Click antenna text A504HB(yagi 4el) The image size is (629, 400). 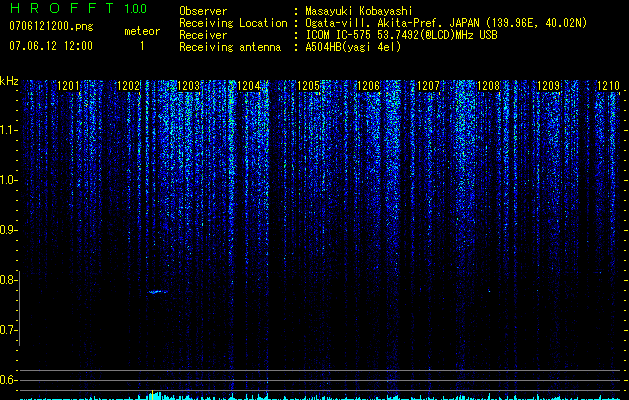tap(353, 47)
